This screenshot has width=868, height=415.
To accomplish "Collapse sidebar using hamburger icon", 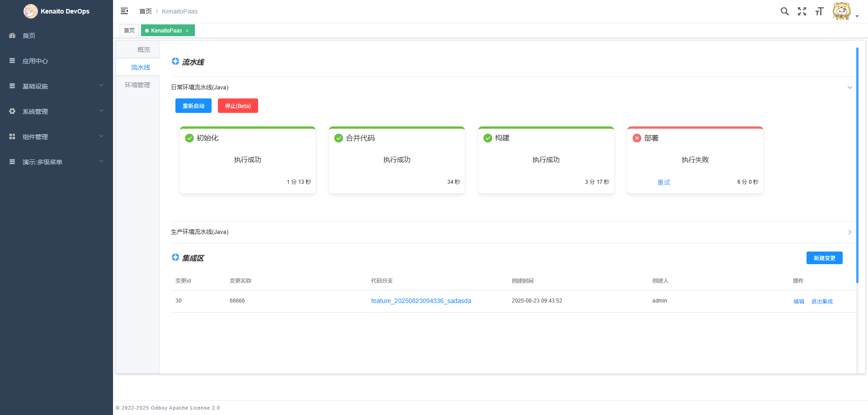I will click(x=124, y=11).
